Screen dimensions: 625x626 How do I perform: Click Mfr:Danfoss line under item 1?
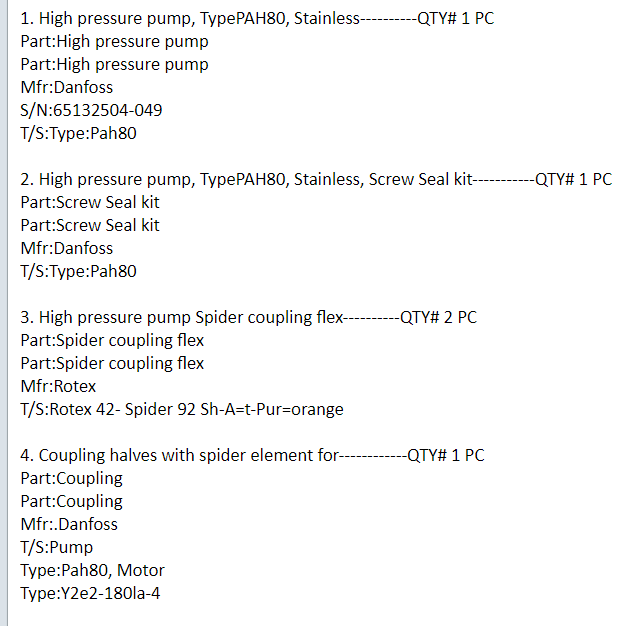pyautogui.click(x=66, y=87)
